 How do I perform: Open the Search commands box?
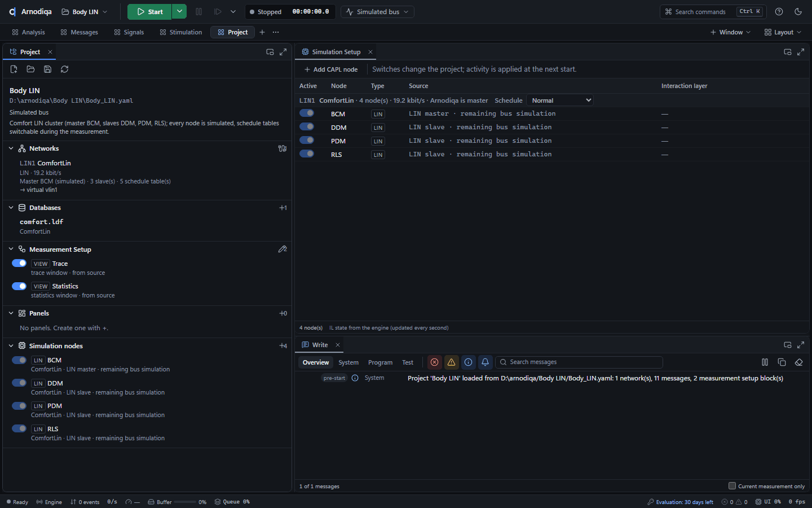[x=713, y=12]
